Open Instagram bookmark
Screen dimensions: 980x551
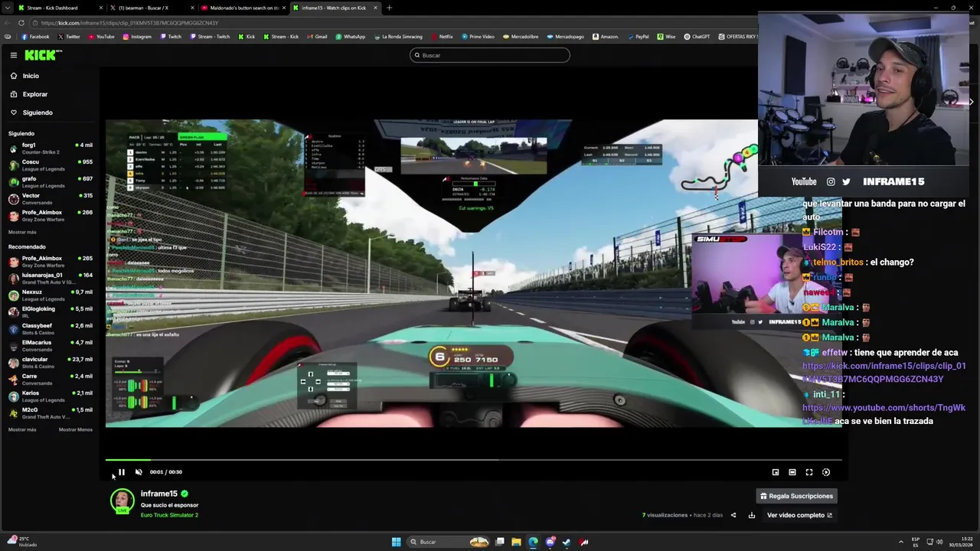[x=136, y=37]
